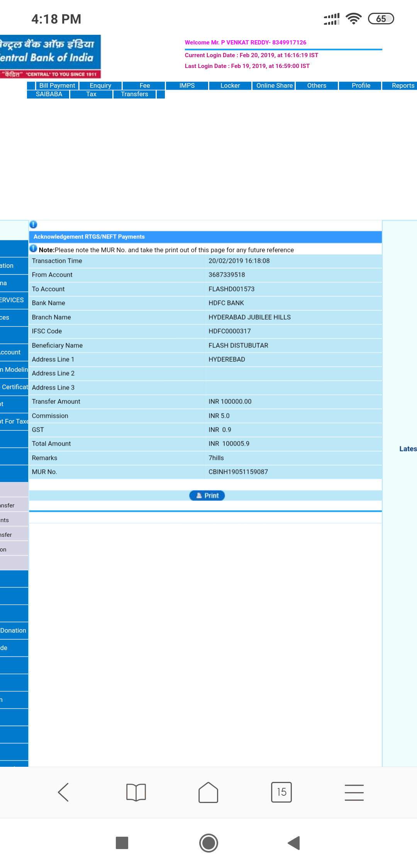
Task: Click the Print button
Action: (207, 495)
